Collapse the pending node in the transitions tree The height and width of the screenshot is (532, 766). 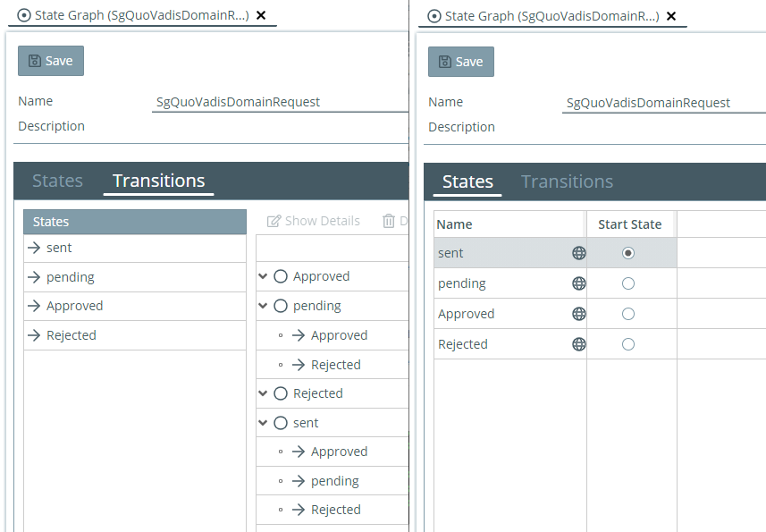(x=263, y=306)
